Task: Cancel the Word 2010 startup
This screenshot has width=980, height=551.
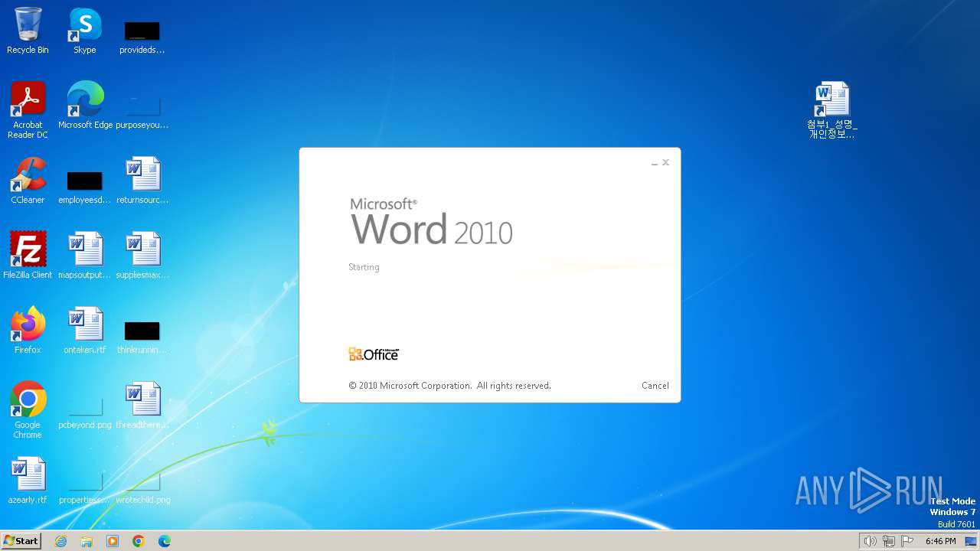Action: pyautogui.click(x=655, y=386)
